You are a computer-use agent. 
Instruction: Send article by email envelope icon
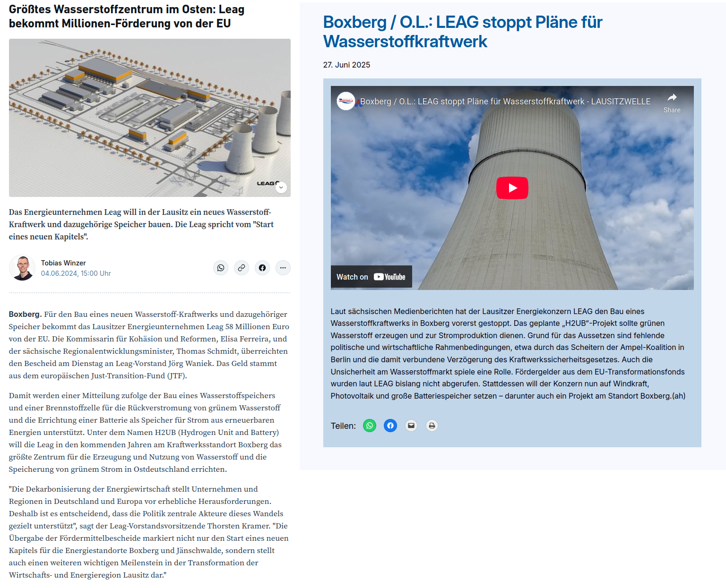click(411, 426)
